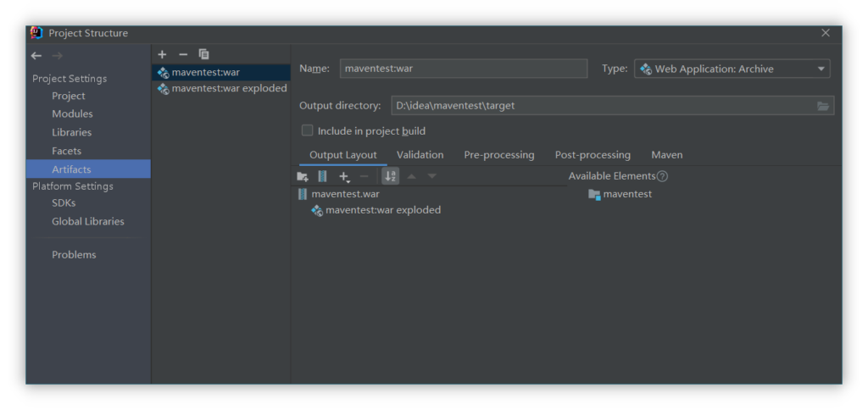
Task: Open the Validation tab
Action: click(420, 155)
